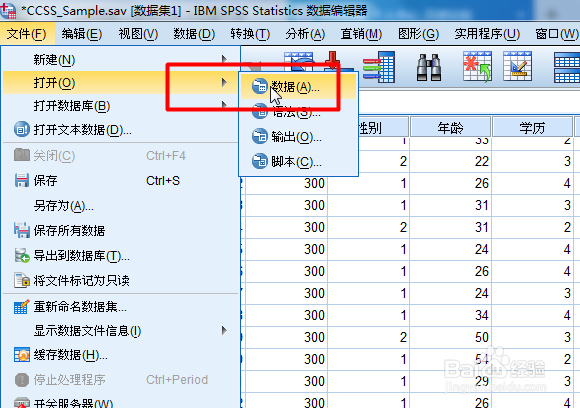Click the 年龄 cell with value 22
The image size is (580, 408).
click(x=451, y=161)
